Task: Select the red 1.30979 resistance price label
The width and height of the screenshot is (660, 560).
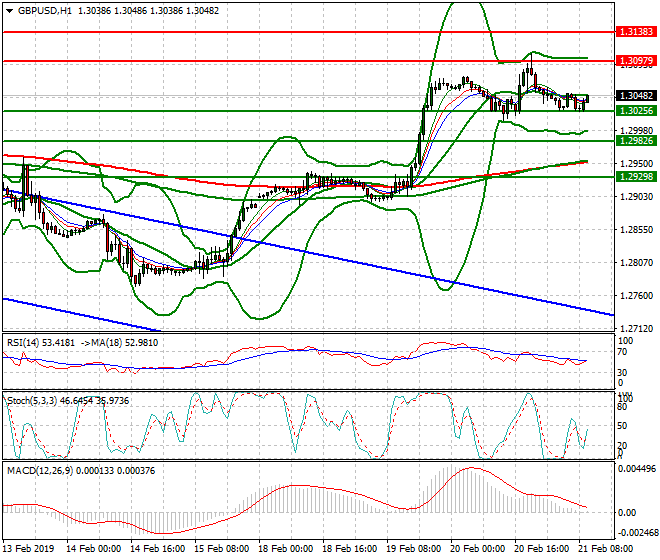Action: 636,61
